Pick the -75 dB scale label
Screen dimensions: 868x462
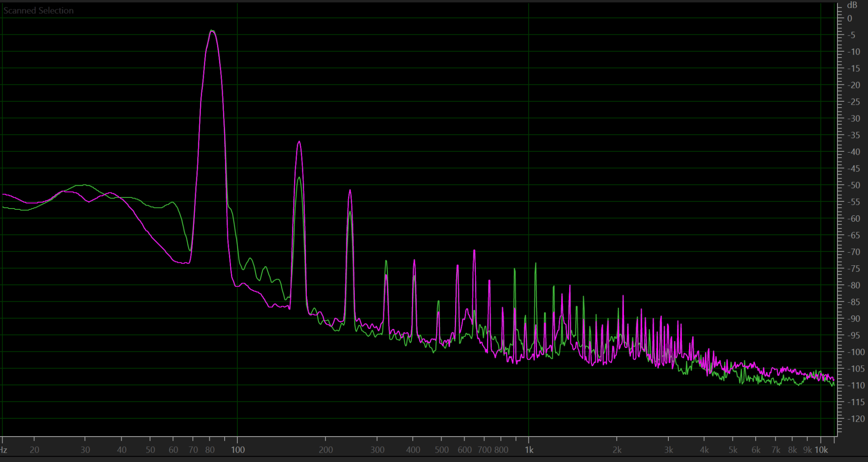[854, 269]
